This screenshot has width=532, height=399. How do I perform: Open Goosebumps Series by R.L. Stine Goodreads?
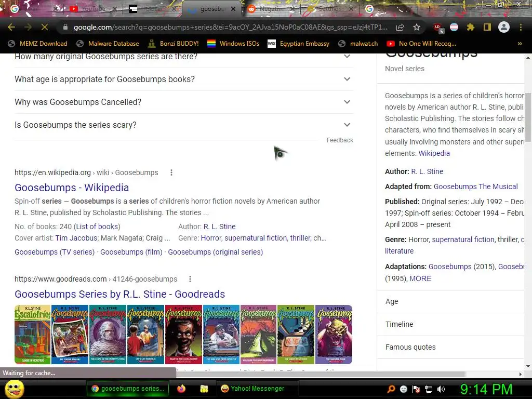coord(120,294)
